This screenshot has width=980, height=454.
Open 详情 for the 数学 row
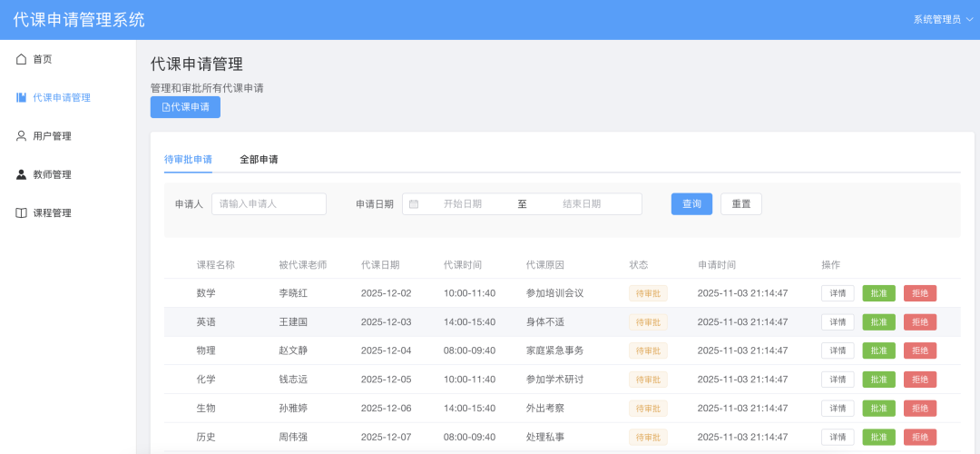click(838, 293)
